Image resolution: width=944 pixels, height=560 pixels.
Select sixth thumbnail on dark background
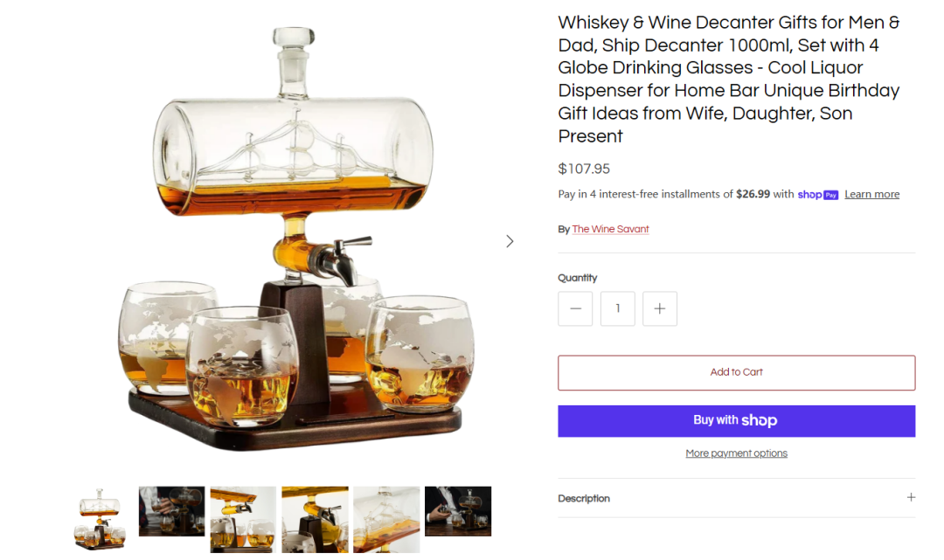coord(458,511)
